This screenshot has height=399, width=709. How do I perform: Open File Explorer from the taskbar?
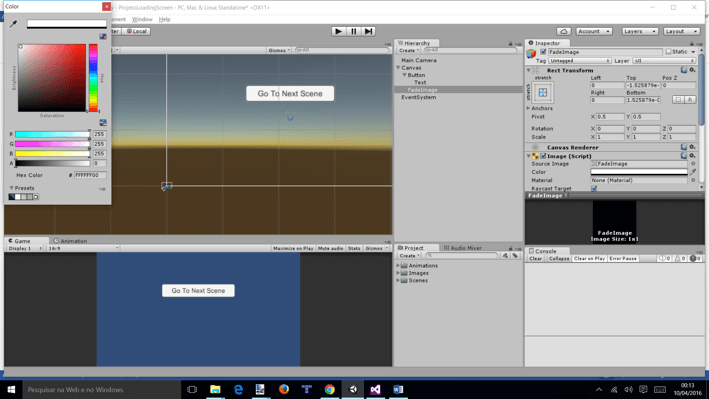click(x=215, y=389)
